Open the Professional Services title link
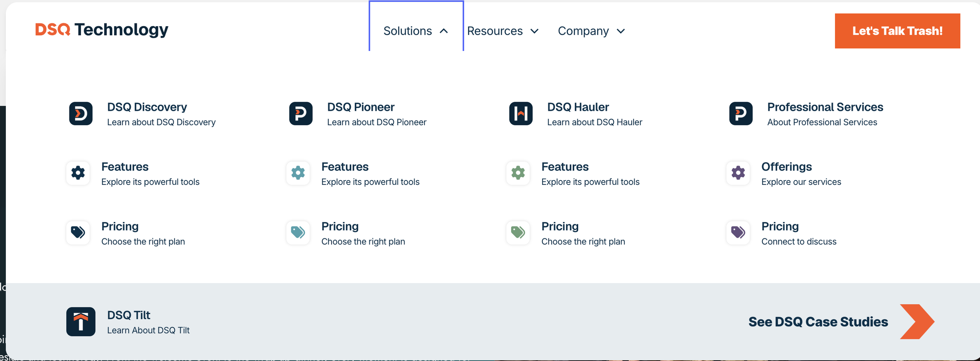 tap(825, 107)
